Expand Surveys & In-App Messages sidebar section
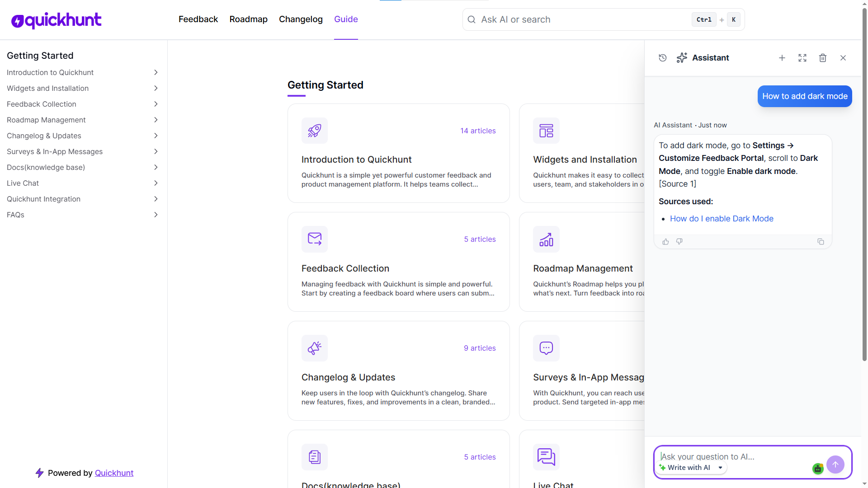Image resolution: width=868 pixels, height=488 pixels. [156, 151]
